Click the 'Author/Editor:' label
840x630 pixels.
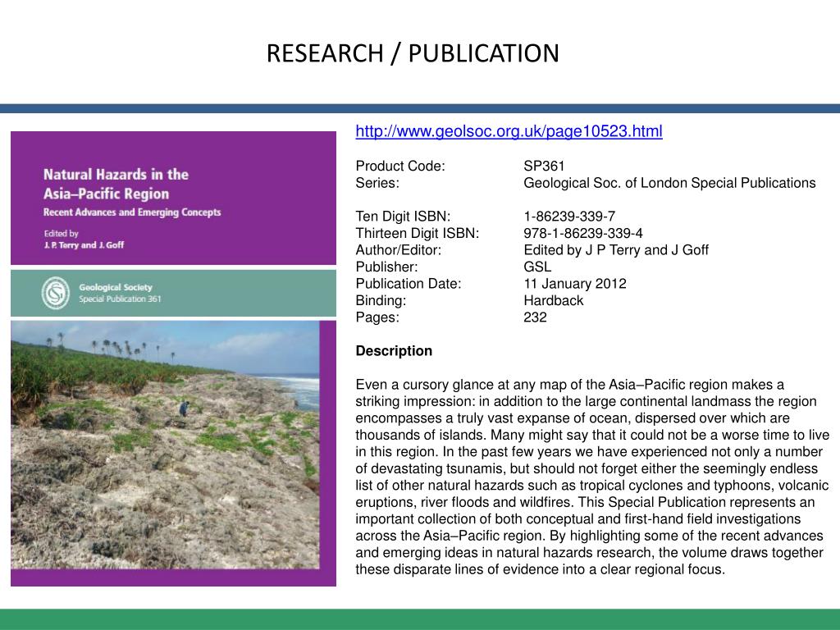click(398, 250)
